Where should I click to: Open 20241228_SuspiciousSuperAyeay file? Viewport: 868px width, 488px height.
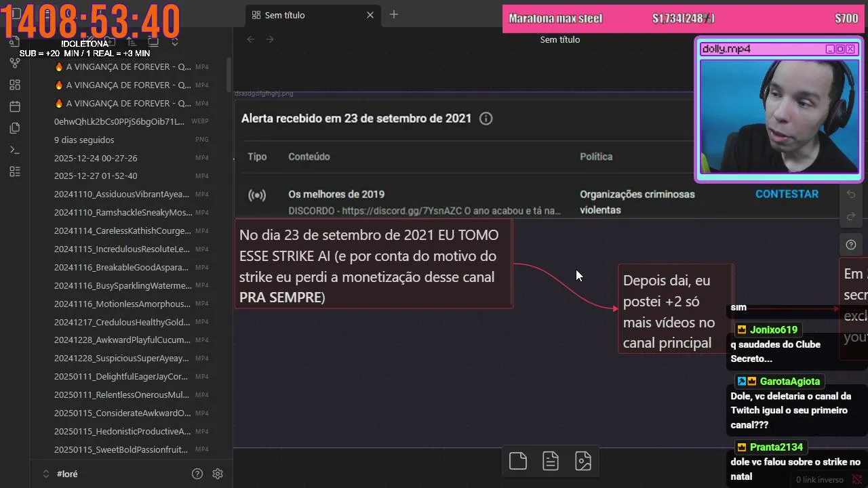(121, 359)
